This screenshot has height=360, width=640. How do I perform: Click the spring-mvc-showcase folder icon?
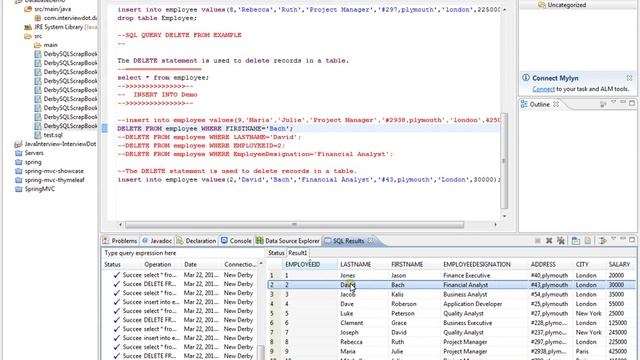tap(18, 171)
